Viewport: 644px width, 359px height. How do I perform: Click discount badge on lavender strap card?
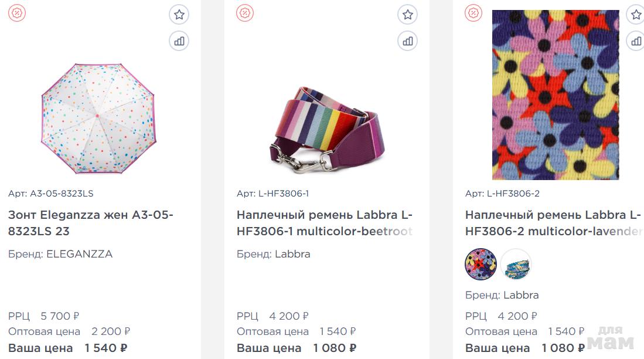pos(473,13)
